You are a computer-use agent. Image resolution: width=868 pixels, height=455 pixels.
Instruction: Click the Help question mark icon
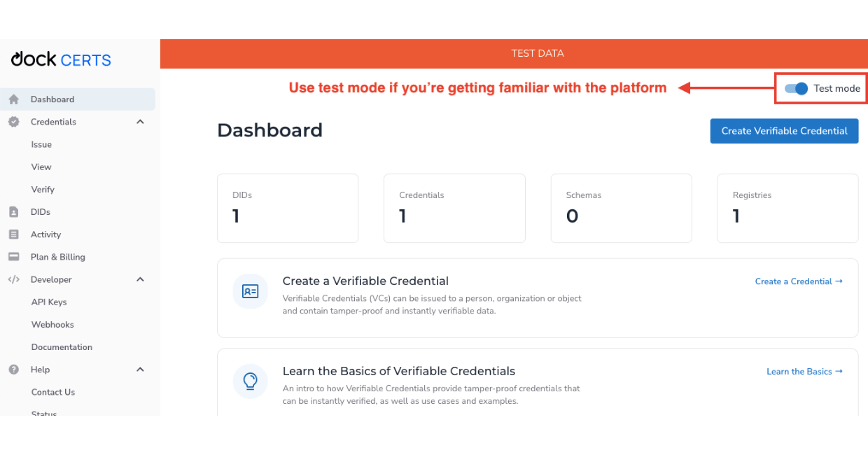click(13, 370)
